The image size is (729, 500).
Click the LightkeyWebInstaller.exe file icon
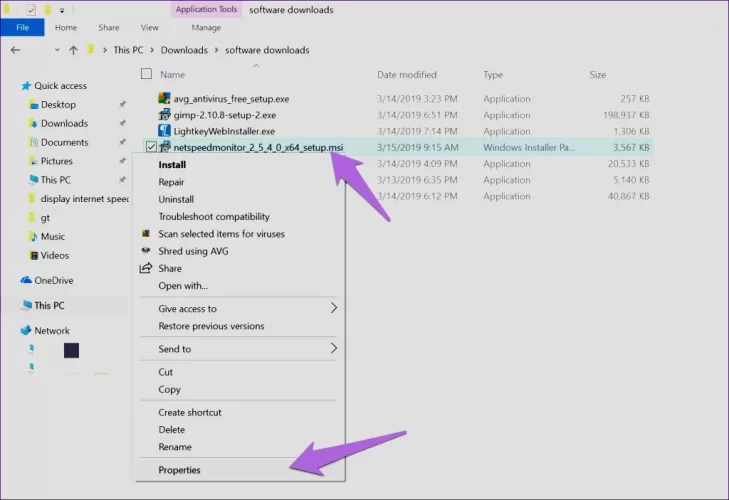pyautogui.click(x=166, y=131)
